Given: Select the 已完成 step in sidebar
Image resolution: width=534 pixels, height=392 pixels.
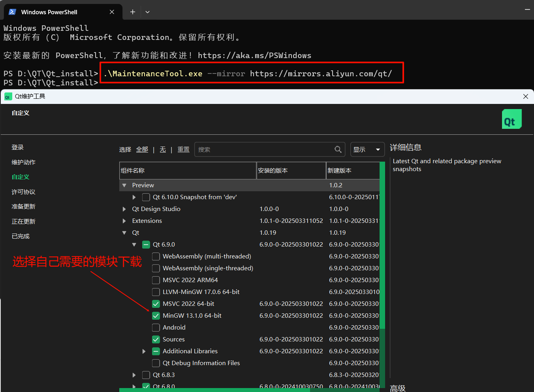Looking at the screenshot, I should tap(21, 236).
